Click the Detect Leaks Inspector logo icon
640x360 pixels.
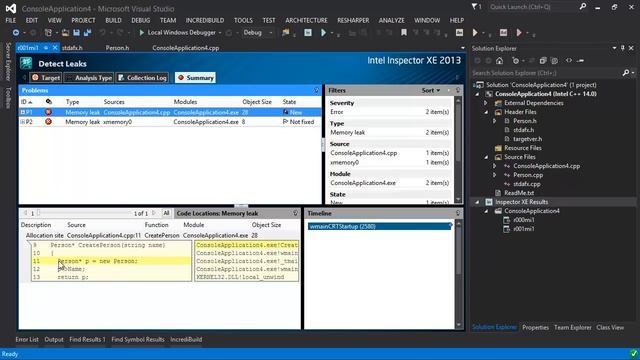26,63
